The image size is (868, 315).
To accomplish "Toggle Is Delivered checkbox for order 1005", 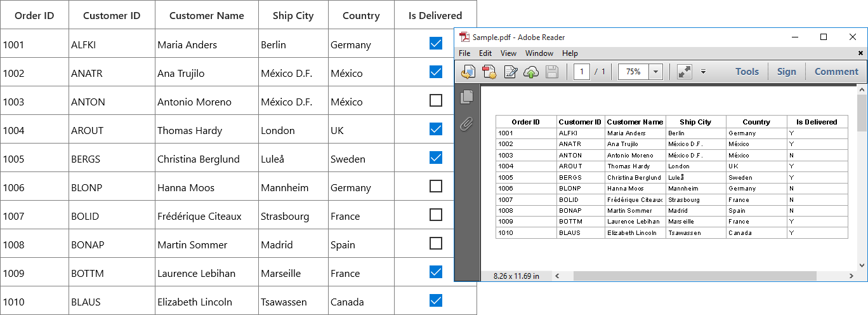I will click(436, 157).
